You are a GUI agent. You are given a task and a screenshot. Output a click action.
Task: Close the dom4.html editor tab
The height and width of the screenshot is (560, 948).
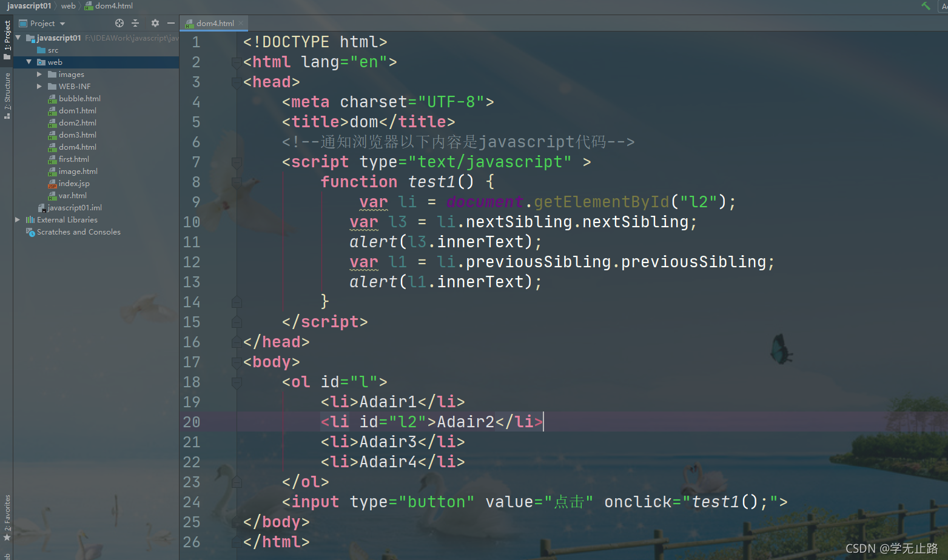pos(241,23)
